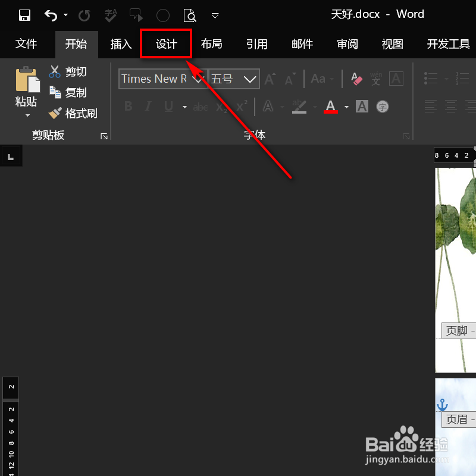Click the Increase Font Size icon

point(270,79)
